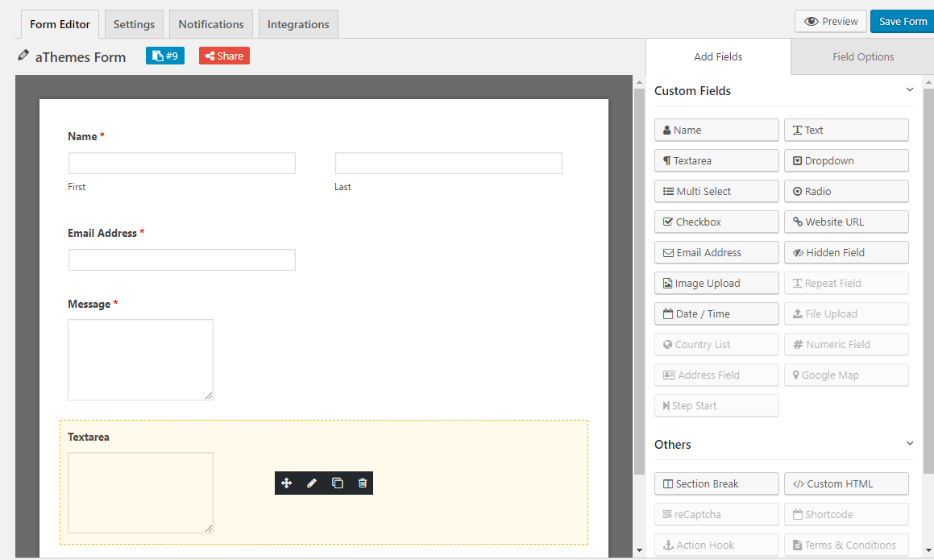Click the red Share button

224,56
